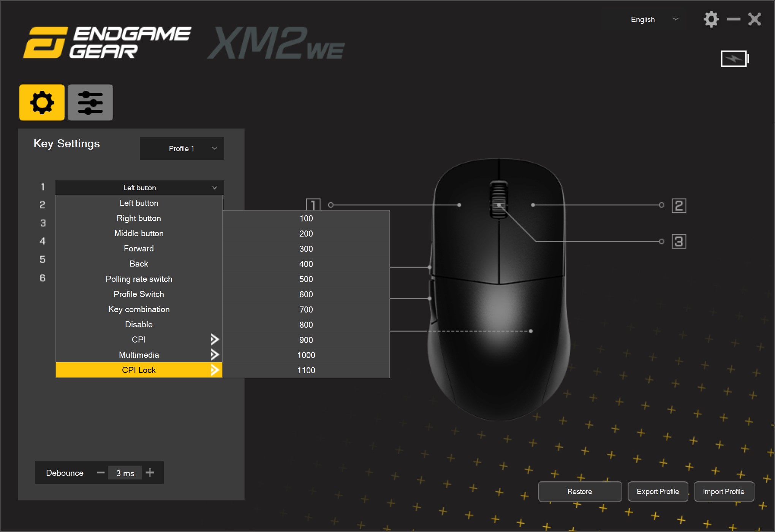Increase debounce time with plus

(x=150, y=473)
